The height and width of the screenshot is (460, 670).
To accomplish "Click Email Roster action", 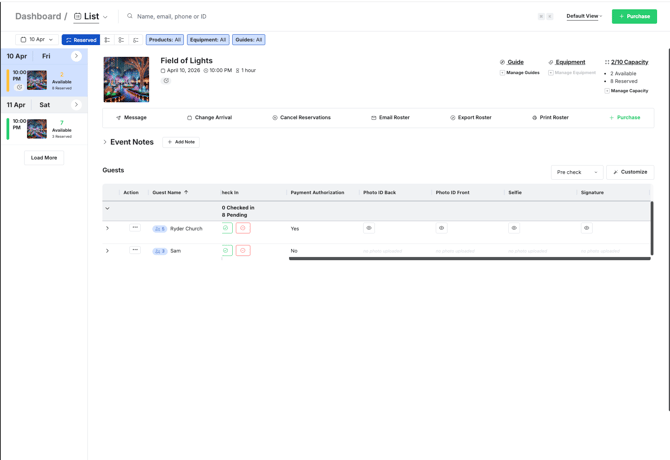I will click(x=390, y=117).
